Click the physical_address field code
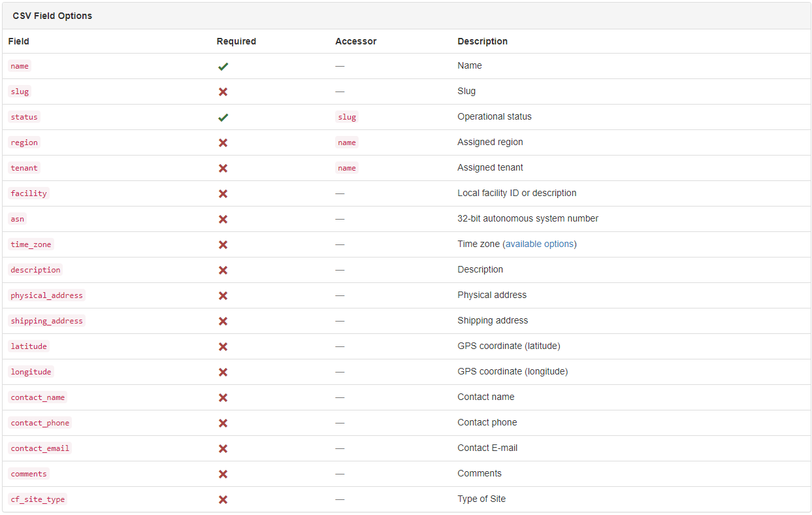812x515 pixels. pos(46,295)
